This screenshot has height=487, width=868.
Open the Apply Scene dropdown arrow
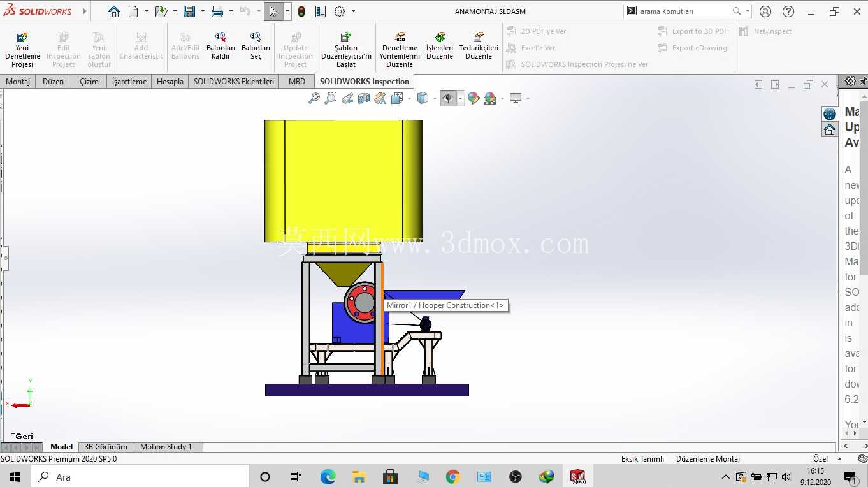(502, 98)
